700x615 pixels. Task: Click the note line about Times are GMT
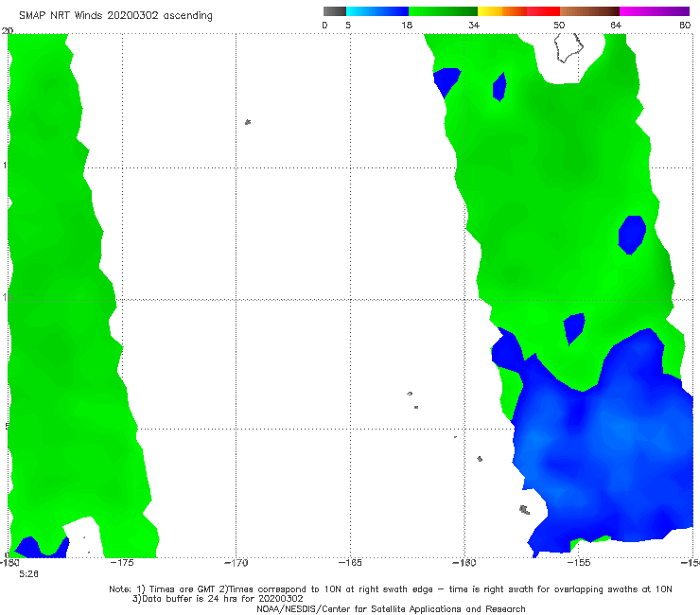pyautogui.click(x=391, y=589)
